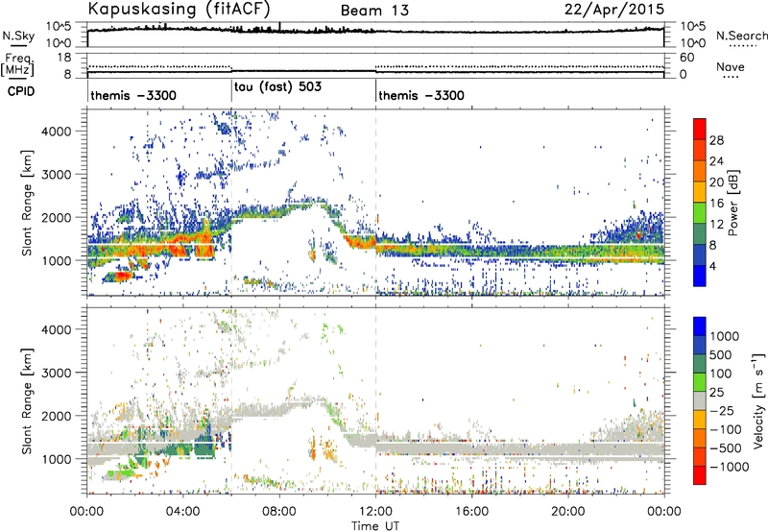The height and width of the screenshot is (532, 768).
Task: Click the '16' value on the power colorbar
Action: [x=716, y=204]
